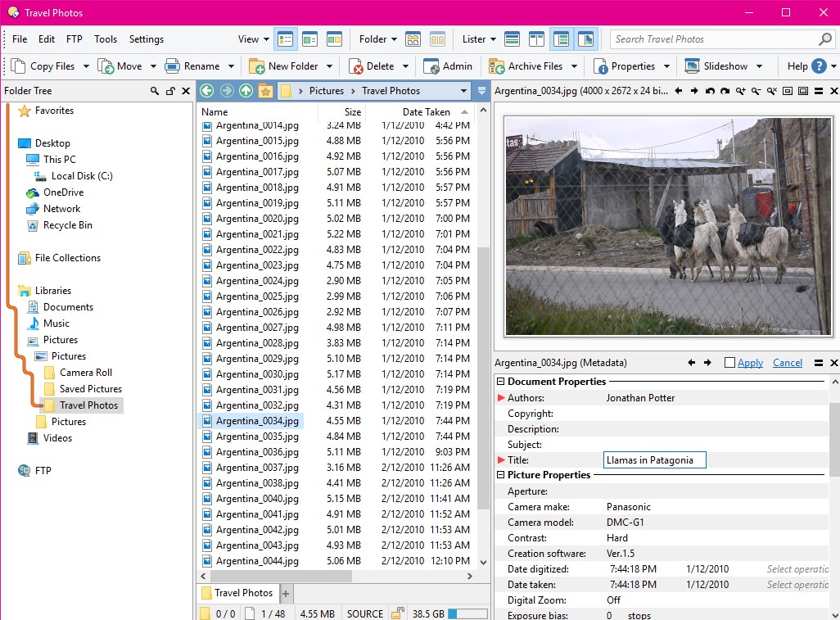
Task: Click the Favorites star in the location bar
Action: coord(265,90)
